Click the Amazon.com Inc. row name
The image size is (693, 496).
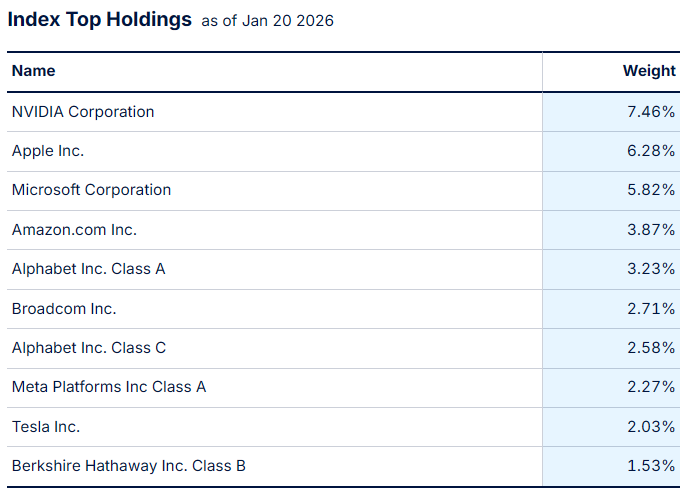(74, 230)
